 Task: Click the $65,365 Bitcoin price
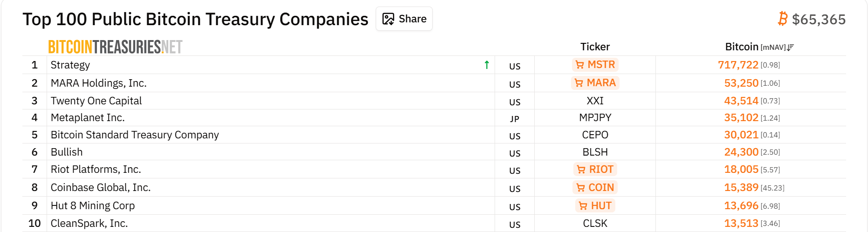click(819, 20)
